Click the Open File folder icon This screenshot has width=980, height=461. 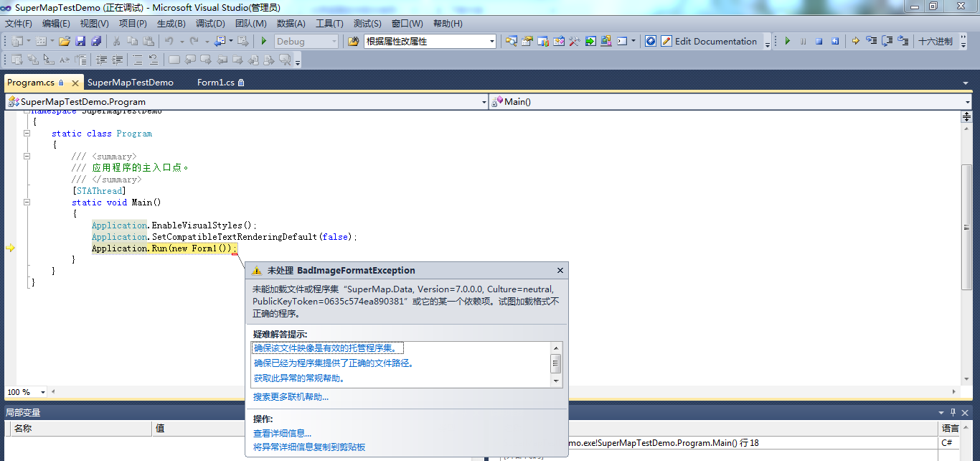[x=65, y=42]
